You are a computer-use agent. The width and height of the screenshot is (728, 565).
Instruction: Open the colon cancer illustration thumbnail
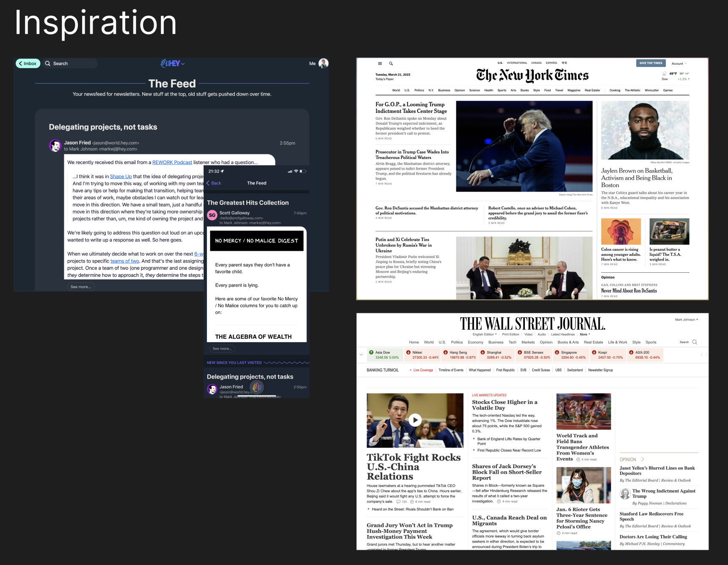point(621,231)
